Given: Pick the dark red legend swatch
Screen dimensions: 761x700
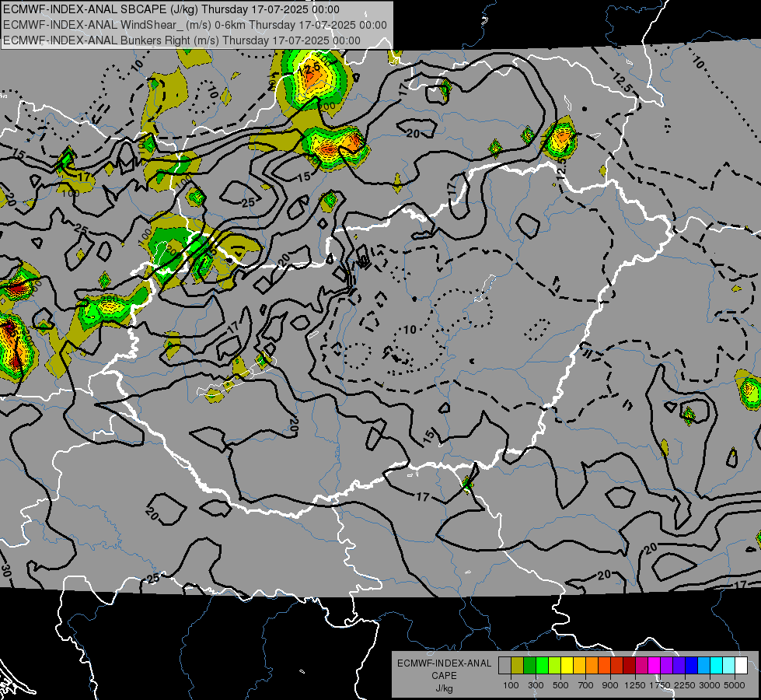Looking at the screenshot, I should pyautogui.click(x=630, y=666).
